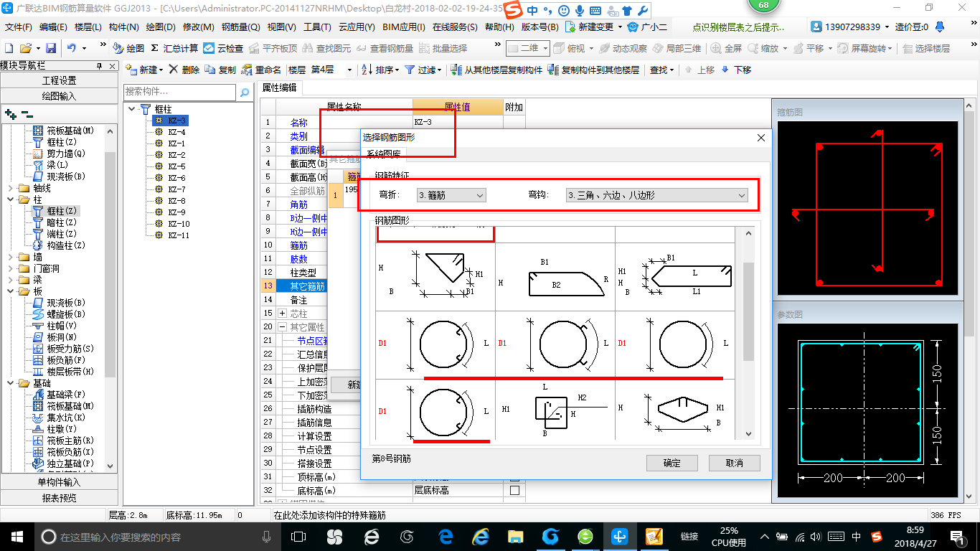Run 汇总计算 summary calculation
The image size is (980, 551).
coord(174,48)
